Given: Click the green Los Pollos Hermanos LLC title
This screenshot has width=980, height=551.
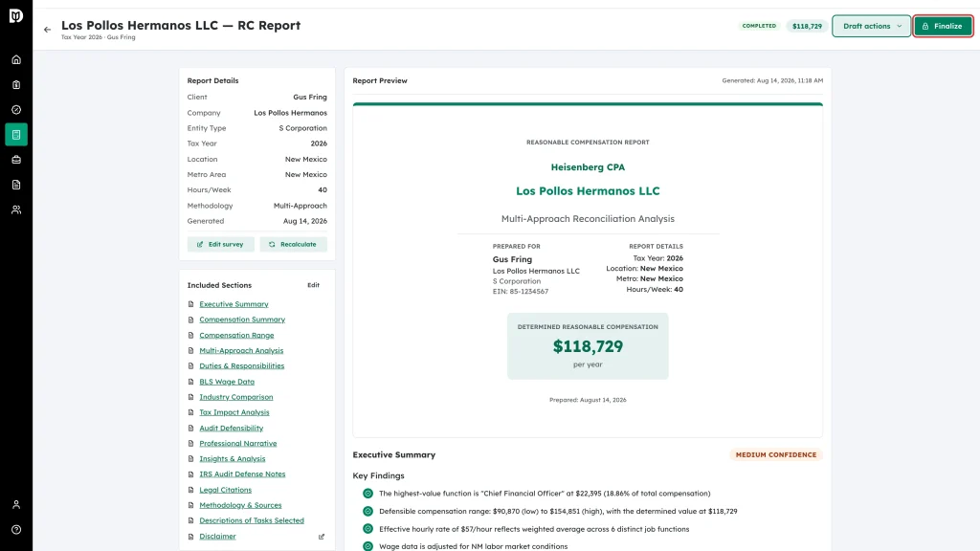Looking at the screenshot, I should point(588,191).
